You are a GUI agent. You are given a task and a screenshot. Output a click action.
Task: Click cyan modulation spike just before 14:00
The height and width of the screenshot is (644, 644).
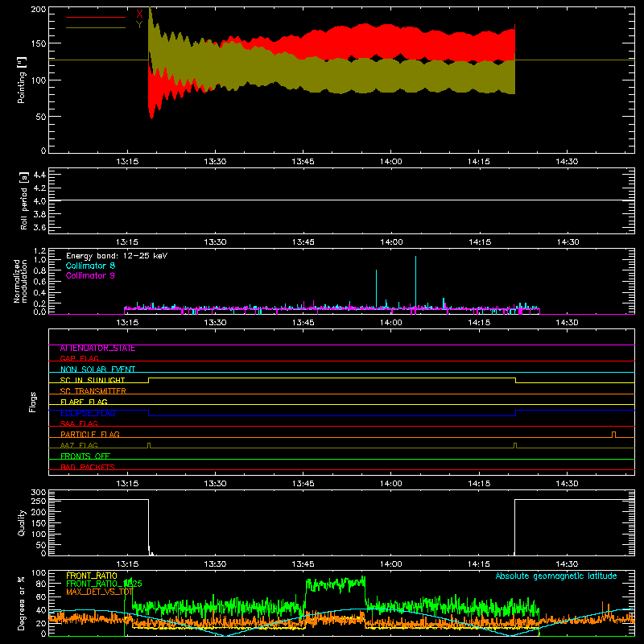pos(376,288)
